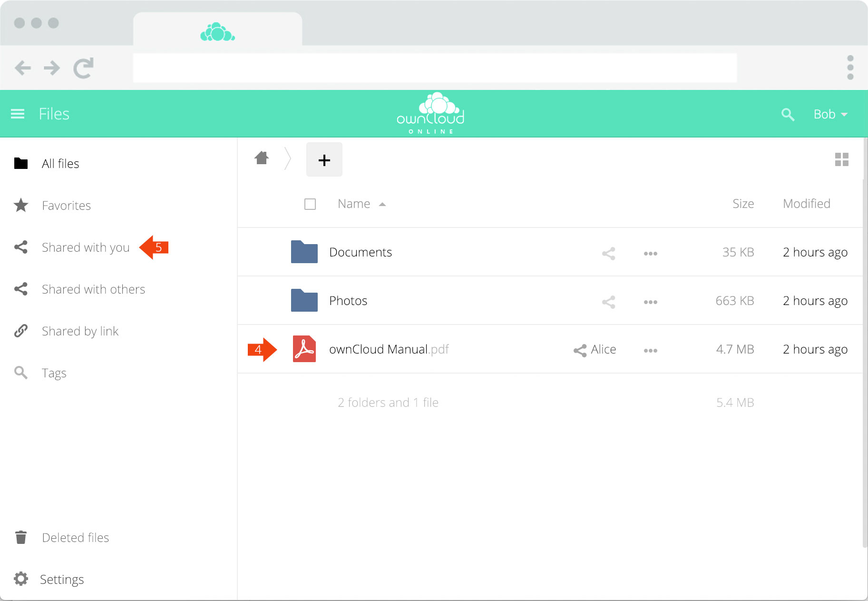Open Favorites in the sidebar
This screenshot has width=868, height=601.
click(x=66, y=206)
